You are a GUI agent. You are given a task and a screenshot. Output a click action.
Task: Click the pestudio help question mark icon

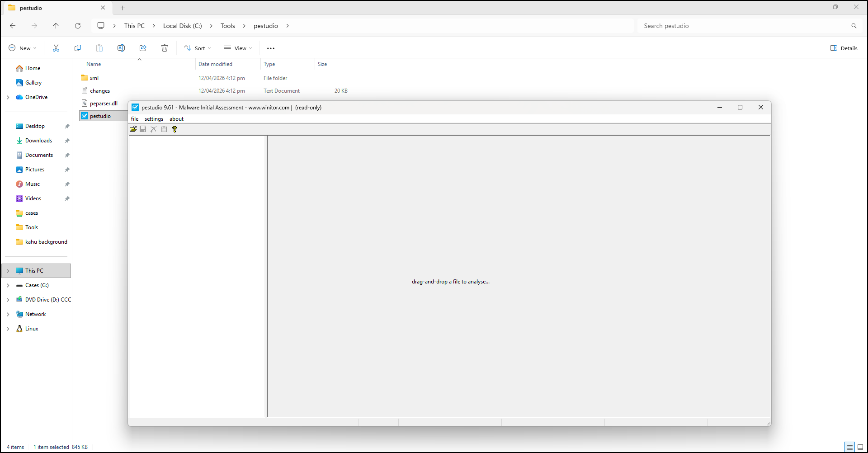tap(175, 129)
